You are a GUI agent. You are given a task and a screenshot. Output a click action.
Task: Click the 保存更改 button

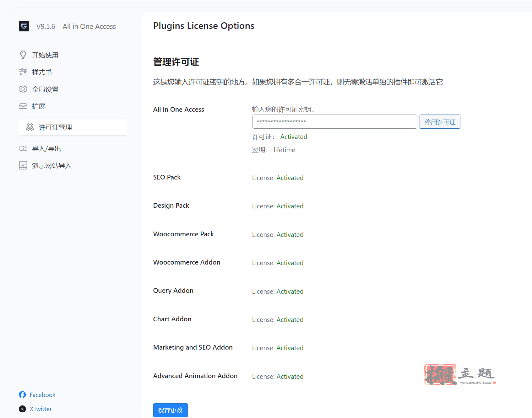(171, 410)
